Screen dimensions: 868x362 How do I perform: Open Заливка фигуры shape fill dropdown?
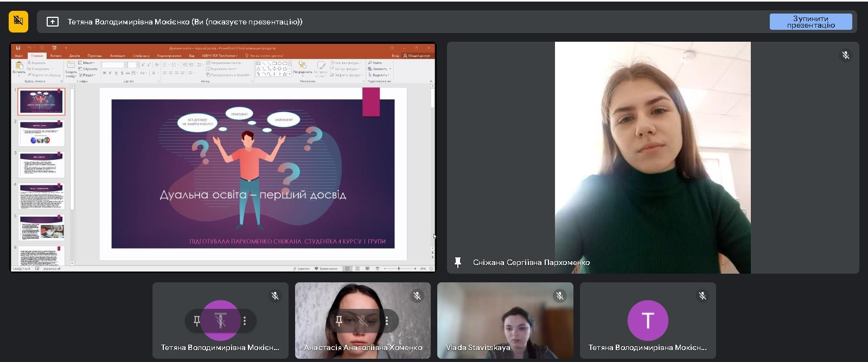[x=345, y=63]
